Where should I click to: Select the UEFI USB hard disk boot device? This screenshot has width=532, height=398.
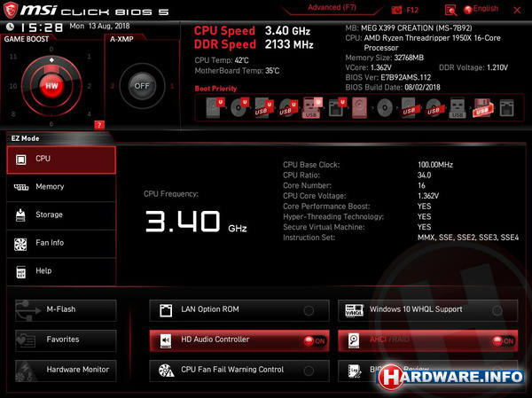click(x=263, y=108)
